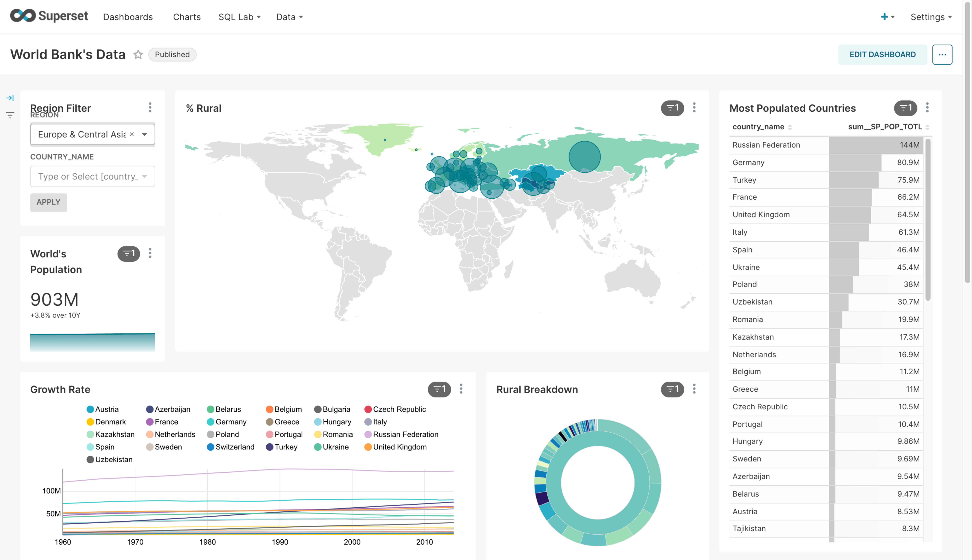Click applied filter badge on % Rural

[672, 108]
